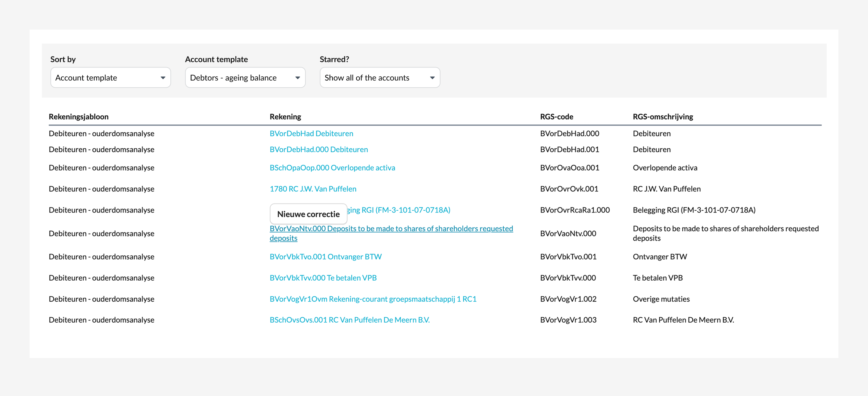The image size is (868, 396).
Task: Open 1780 RC J.W. Van Puffelen link
Action: 313,189
